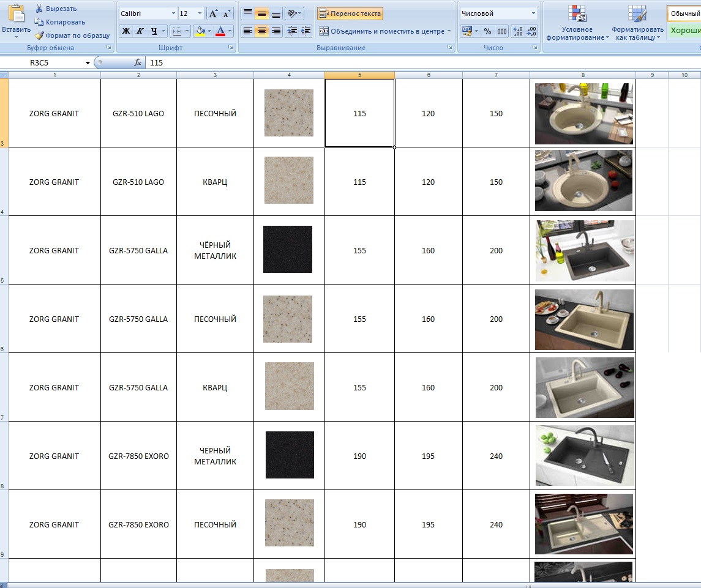Screen dimensions: 701x588
Task: Select Формат по образцу format painter
Action: point(73,35)
